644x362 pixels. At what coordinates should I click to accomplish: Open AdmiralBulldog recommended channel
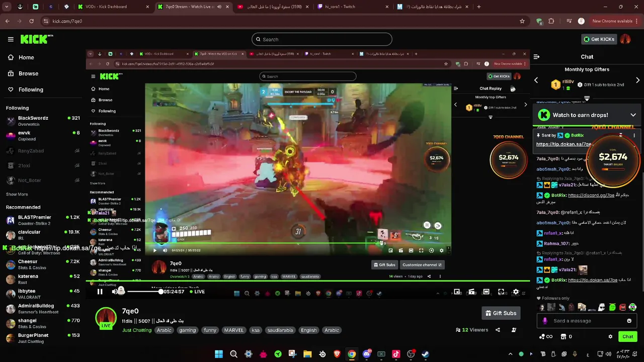pos(43,309)
